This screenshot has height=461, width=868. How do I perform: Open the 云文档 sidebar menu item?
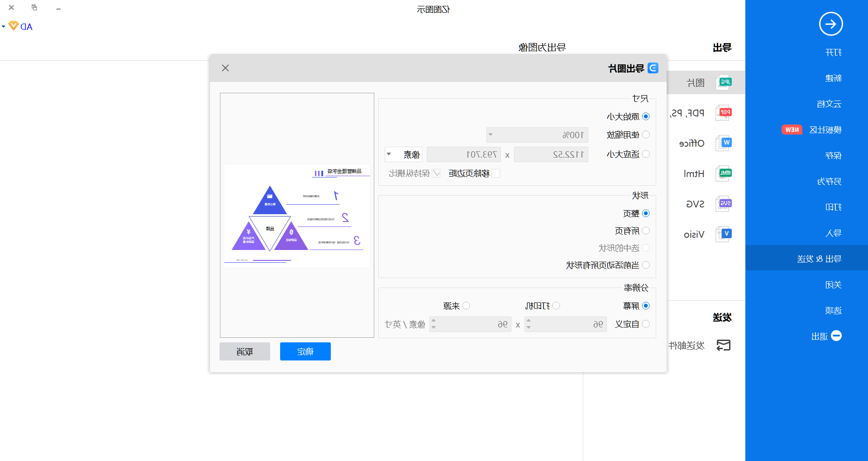(829, 104)
